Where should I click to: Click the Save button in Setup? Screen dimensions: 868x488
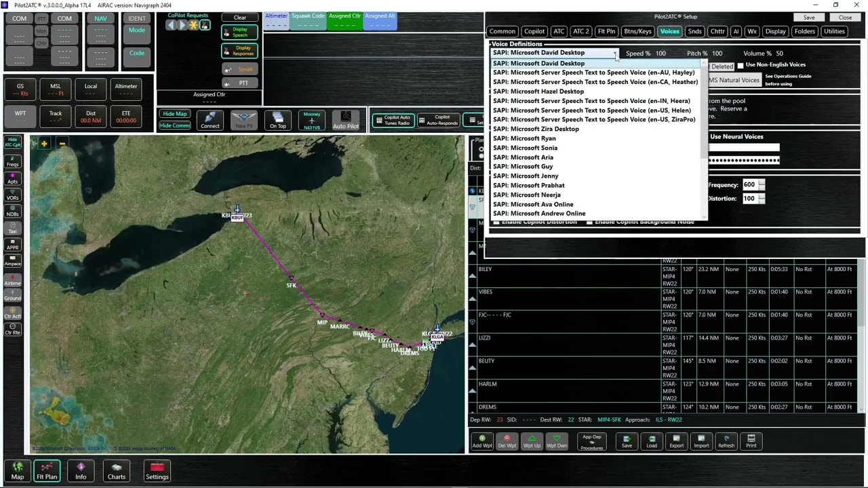809,18
